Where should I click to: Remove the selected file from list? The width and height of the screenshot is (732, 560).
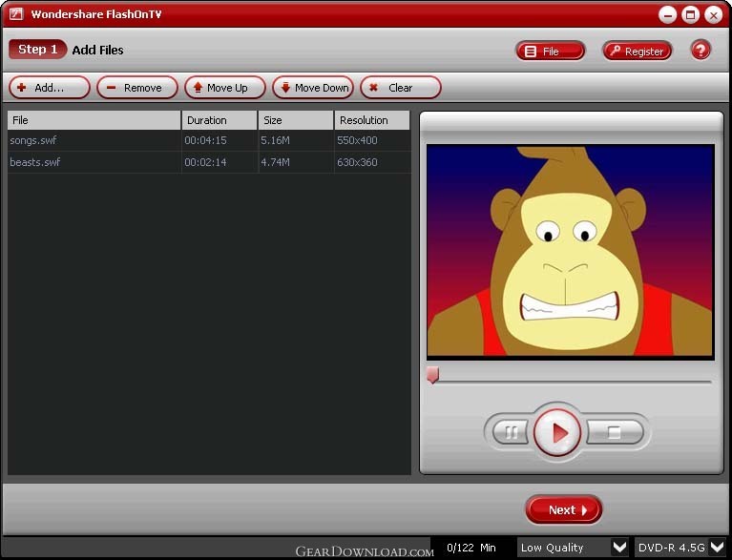pos(137,88)
